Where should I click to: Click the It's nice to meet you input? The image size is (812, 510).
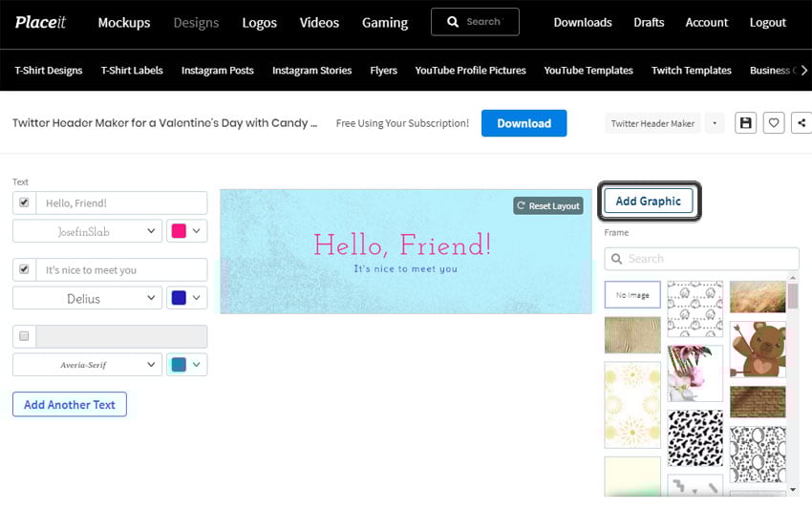click(x=121, y=269)
